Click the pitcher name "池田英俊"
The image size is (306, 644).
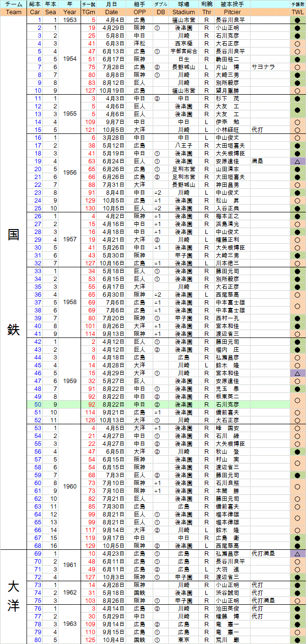[228, 608]
